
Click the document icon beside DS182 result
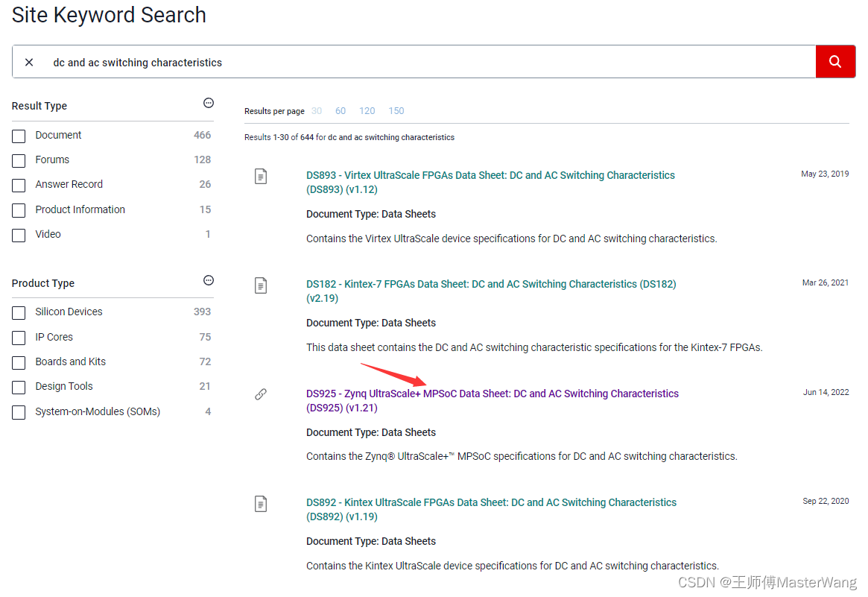pos(261,285)
